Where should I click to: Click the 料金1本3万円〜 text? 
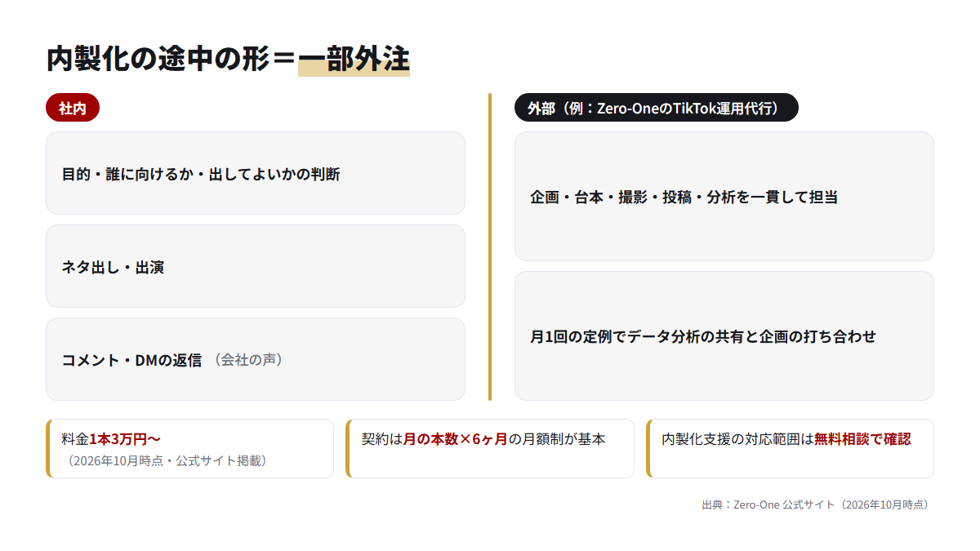coord(111,438)
